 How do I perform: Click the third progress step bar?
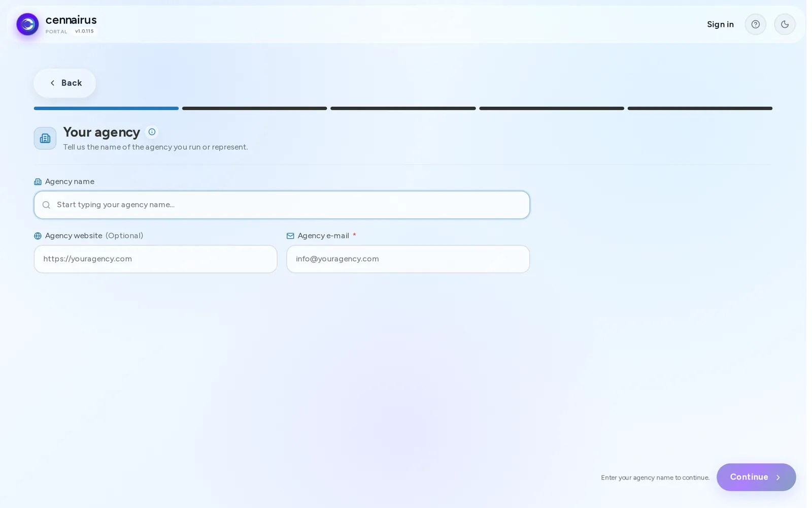click(x=403, y=108)
